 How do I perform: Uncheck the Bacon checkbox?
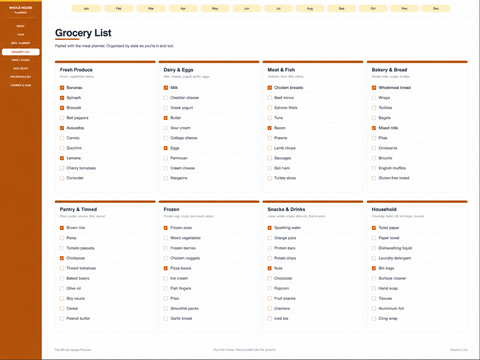pyautogui.click(x=270, y=128)
